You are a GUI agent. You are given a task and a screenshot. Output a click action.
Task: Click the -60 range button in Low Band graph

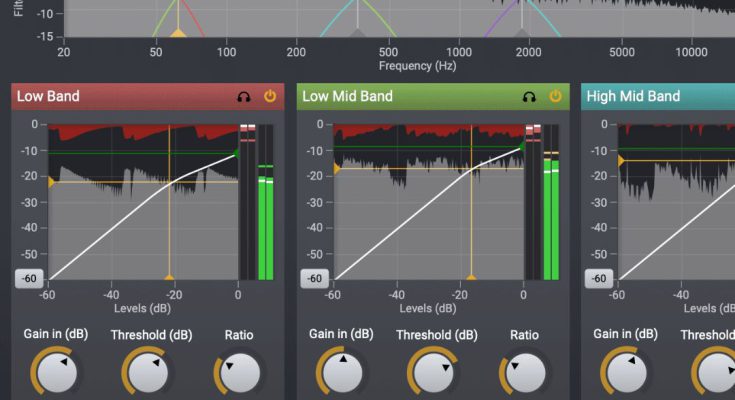coord(30,279)
